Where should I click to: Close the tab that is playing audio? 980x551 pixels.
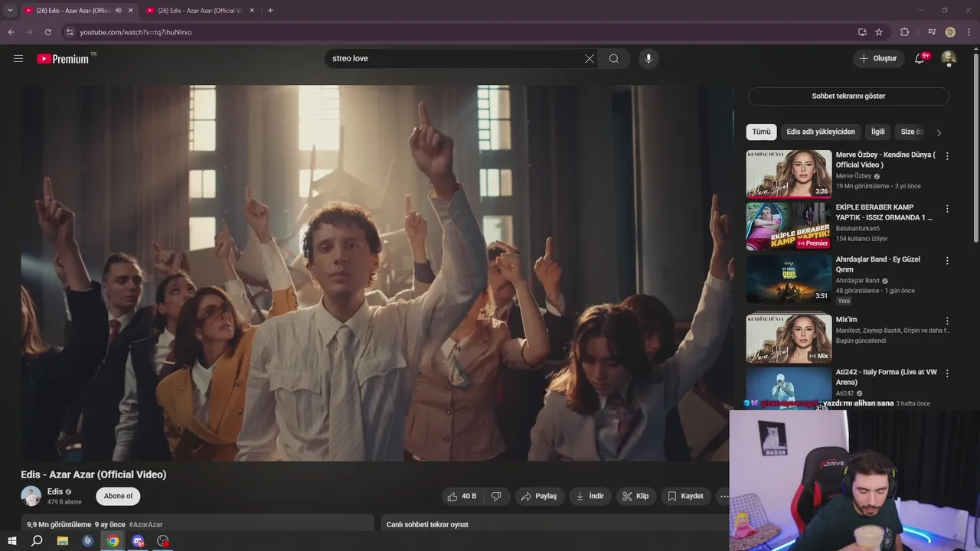click(x=130, y=11)
